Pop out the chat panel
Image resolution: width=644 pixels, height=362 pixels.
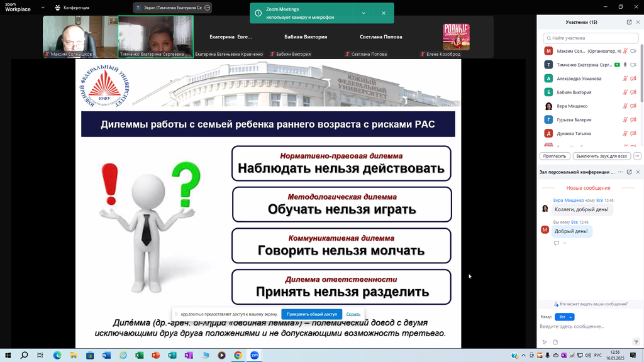pyautogui.click(x=629, y=172)
